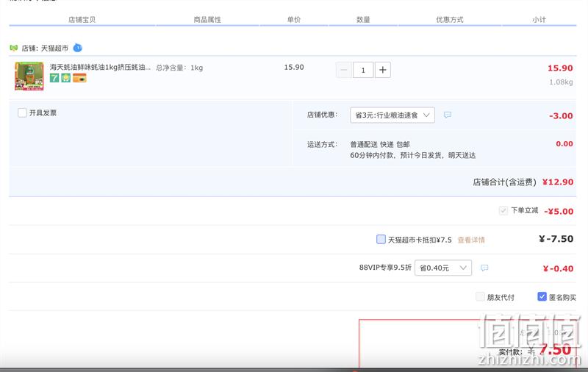Check the 朋友代付 checkbox
The width and height of the screenshot is (588, 372).
click(480, 296)
